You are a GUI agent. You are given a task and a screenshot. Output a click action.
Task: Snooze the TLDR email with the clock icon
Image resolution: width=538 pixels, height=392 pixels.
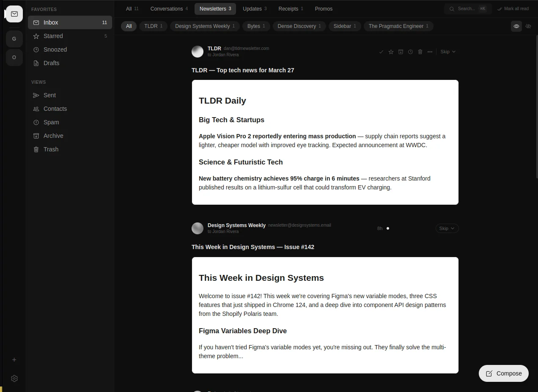(x=410, y=52)
